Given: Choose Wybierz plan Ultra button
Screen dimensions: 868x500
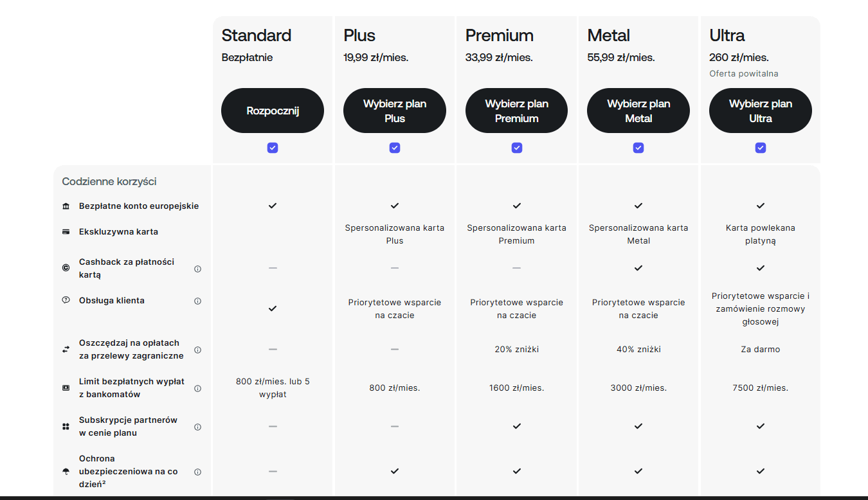Looking at the screenshot, I should pyautogui.click(x=761, y=111).
